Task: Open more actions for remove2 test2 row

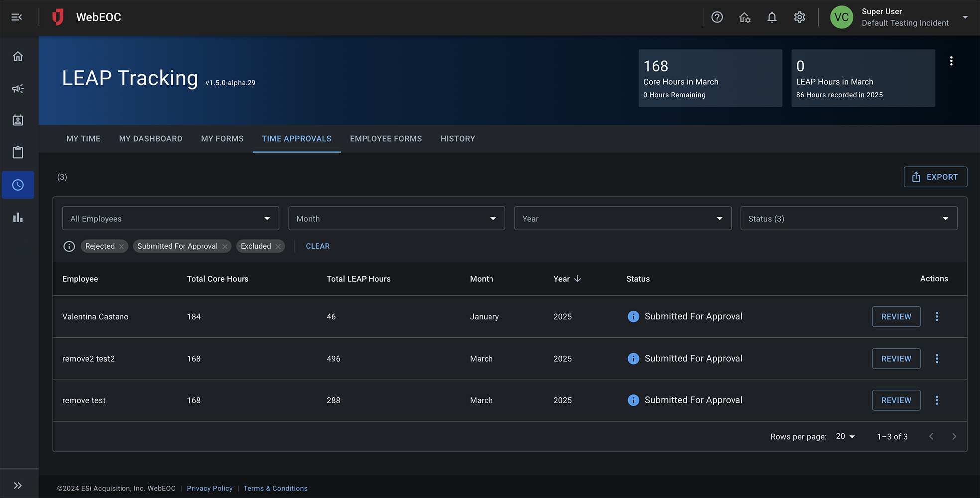Action: (937, 359)
